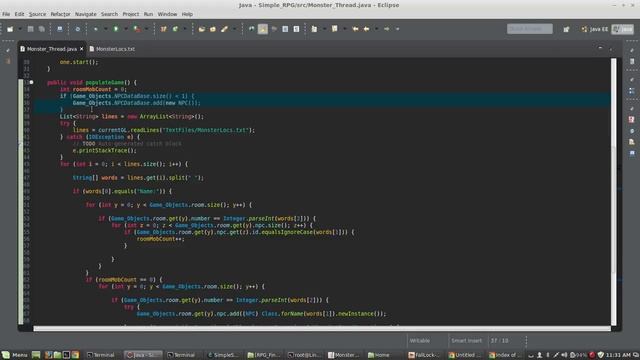Viewport: 640px width, 360px height.
Task: Click the New Java Package icon
Action: pos(164,29)
